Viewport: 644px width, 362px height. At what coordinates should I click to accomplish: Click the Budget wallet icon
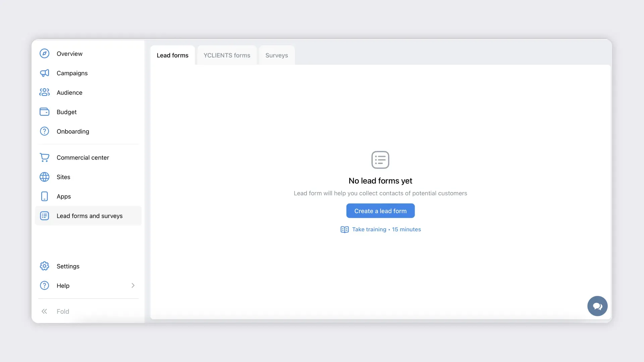[x=44, y=112]
